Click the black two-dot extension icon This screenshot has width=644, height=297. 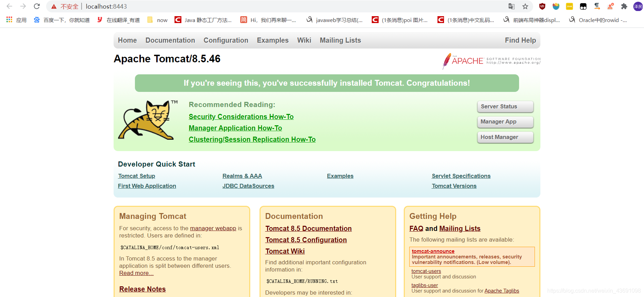click(x=583, y=6)
